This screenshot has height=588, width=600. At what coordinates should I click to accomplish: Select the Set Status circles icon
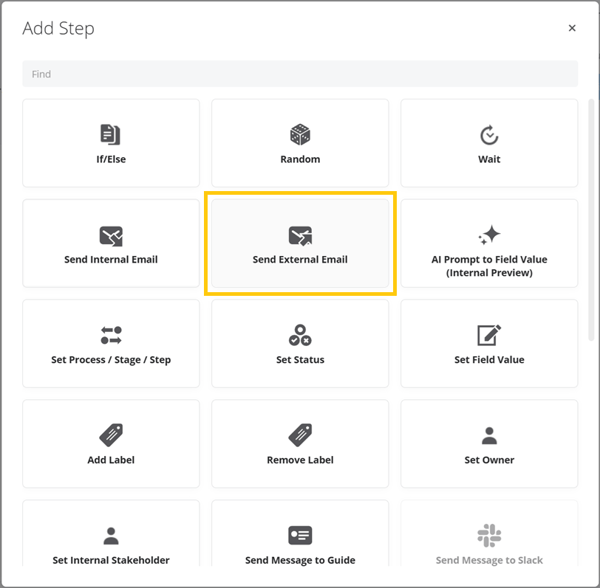(x=300, y=335)
